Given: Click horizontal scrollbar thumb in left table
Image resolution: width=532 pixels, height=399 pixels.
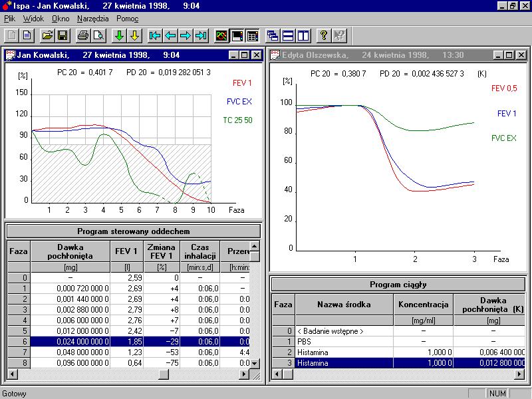Looking at the screenshot, I should (x=164, y=374).
